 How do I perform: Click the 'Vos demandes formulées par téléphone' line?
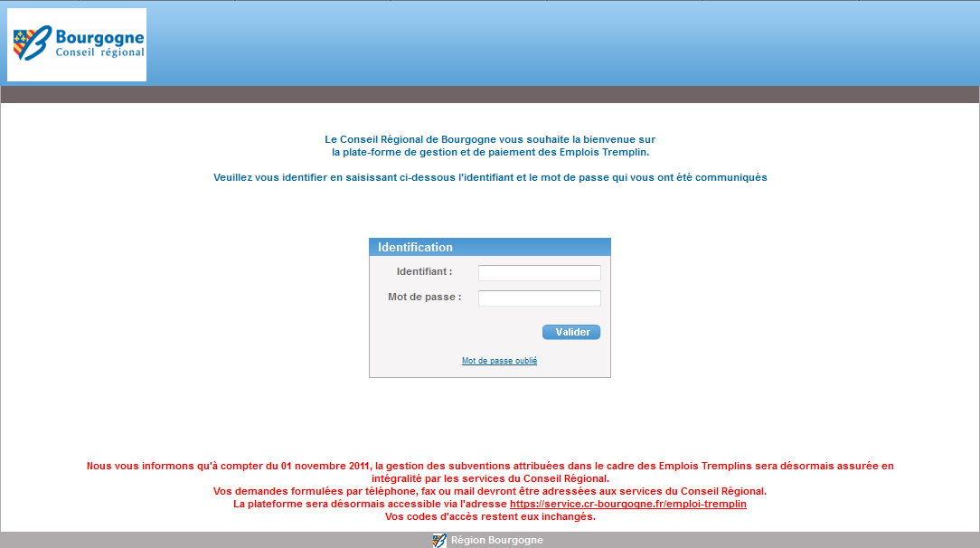[x=489, y=491]
